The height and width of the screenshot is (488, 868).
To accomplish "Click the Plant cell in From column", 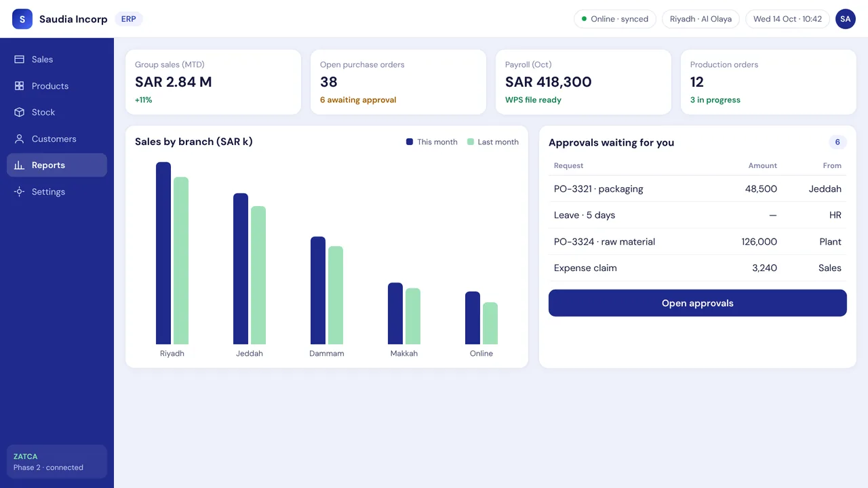I will click(x=830, y=242).
